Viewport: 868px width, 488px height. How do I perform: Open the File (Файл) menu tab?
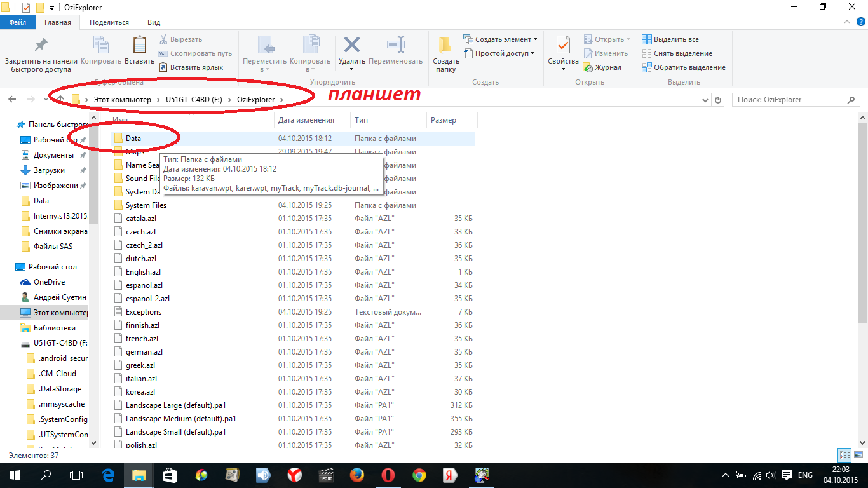[x=18, y=22]
